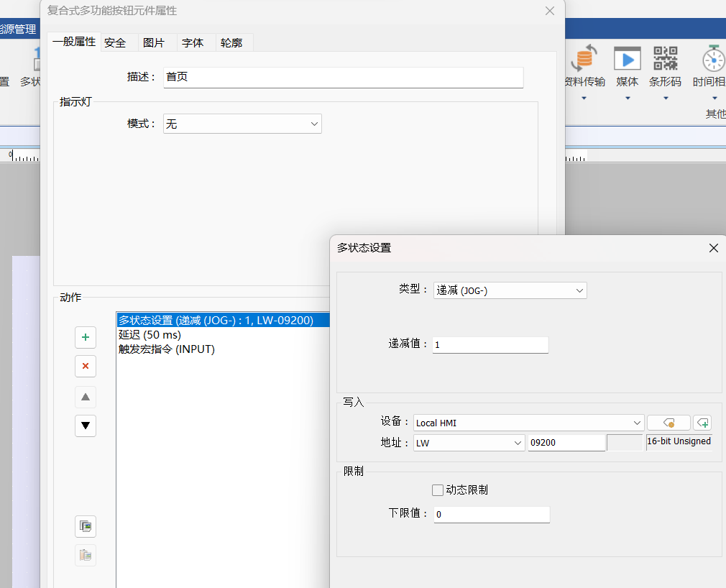This screenshot has width=726, height=588.
Task: Click the address field 09200
Action: [566, 443]
